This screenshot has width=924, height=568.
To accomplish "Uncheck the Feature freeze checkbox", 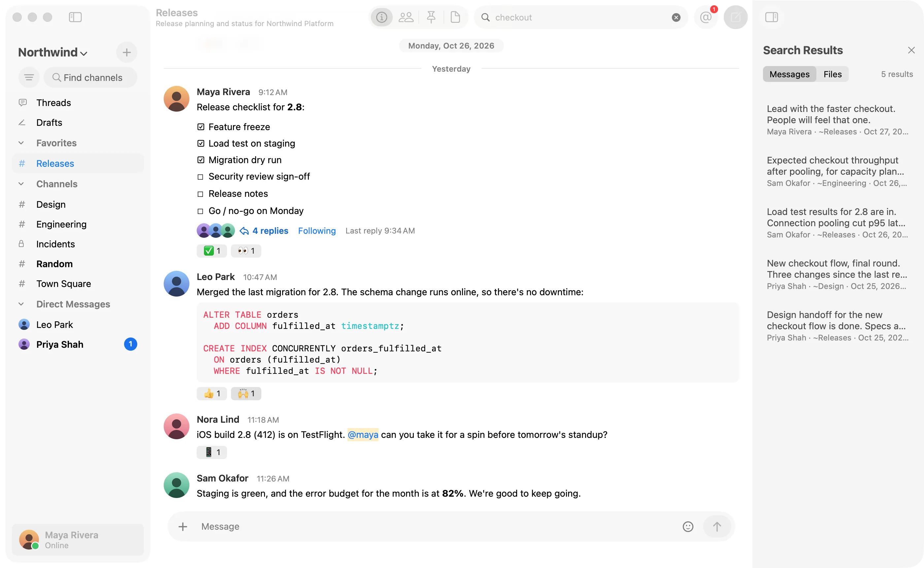I will pos(201,127).
